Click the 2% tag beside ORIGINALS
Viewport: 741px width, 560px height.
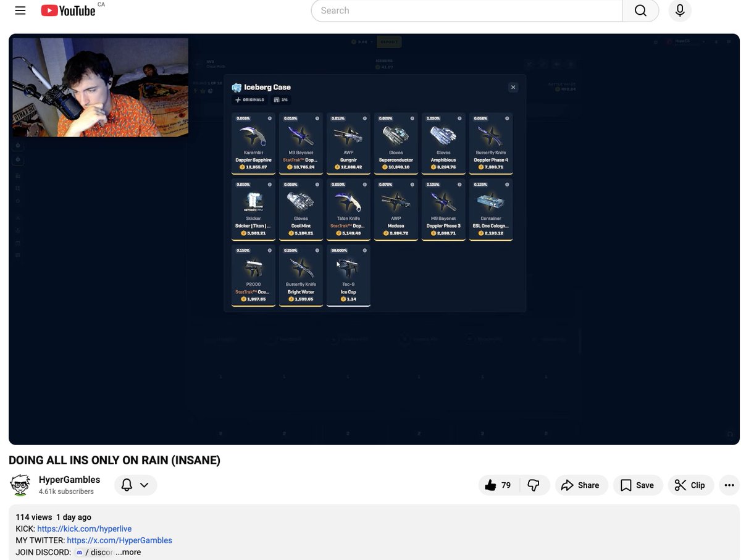[x=281, y=99]
